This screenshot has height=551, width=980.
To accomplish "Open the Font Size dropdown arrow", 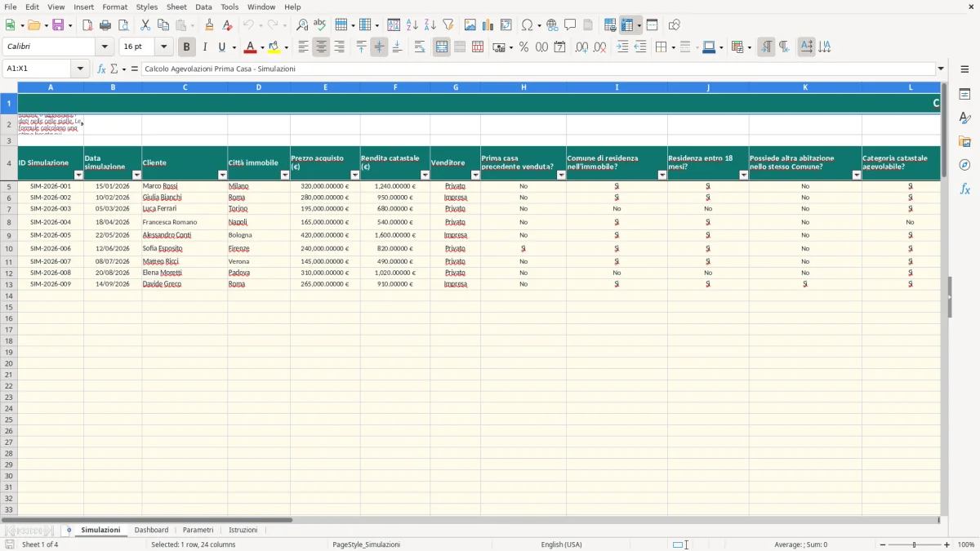I will [x=163, y=47].
